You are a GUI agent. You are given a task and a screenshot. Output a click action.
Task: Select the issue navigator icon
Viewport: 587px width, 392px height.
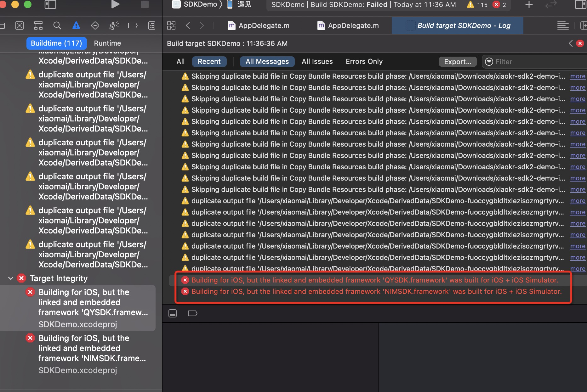click(76, 25)
